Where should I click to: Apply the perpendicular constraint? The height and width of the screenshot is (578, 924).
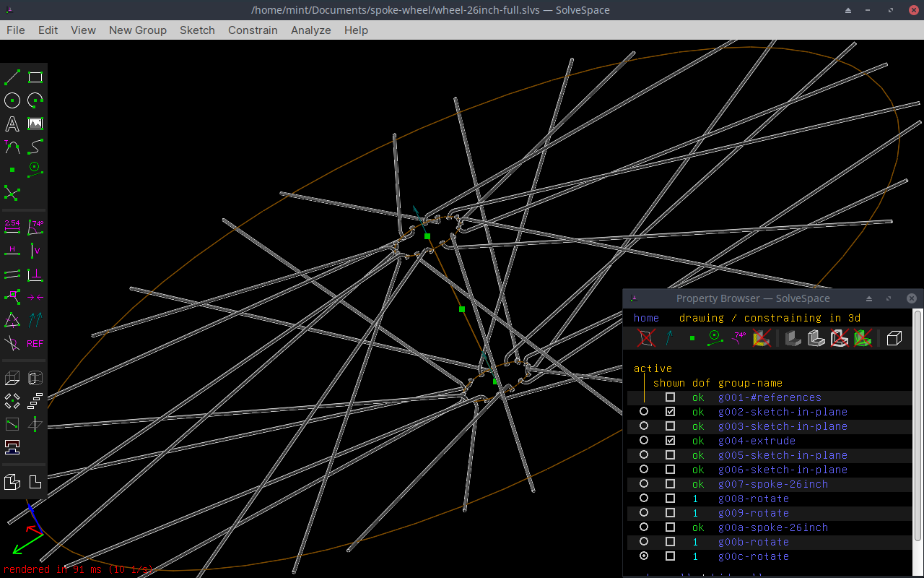pyautogui.click(x=35, y=274)
